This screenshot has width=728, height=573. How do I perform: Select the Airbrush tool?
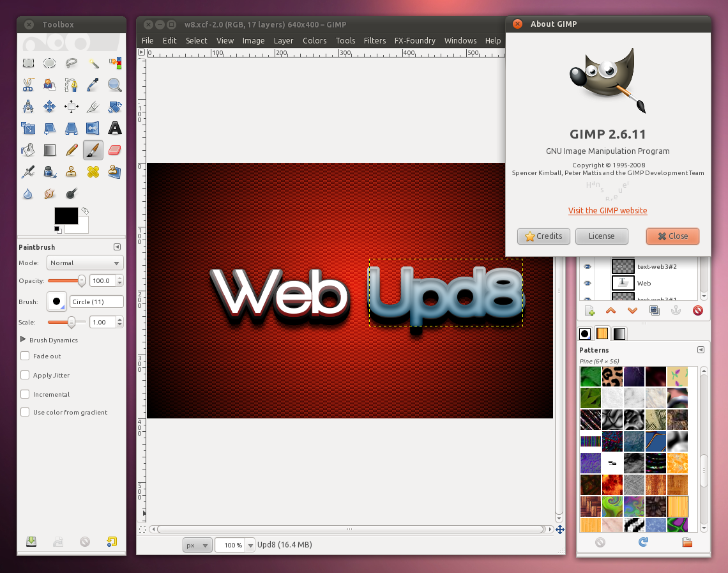(28, 172)
